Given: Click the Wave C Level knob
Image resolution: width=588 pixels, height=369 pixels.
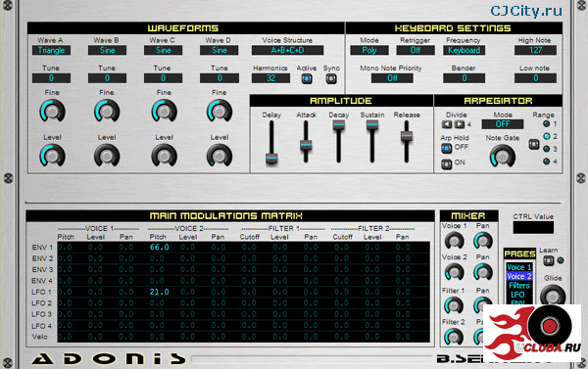Looking at the screenshot, I should click(164, 157).
